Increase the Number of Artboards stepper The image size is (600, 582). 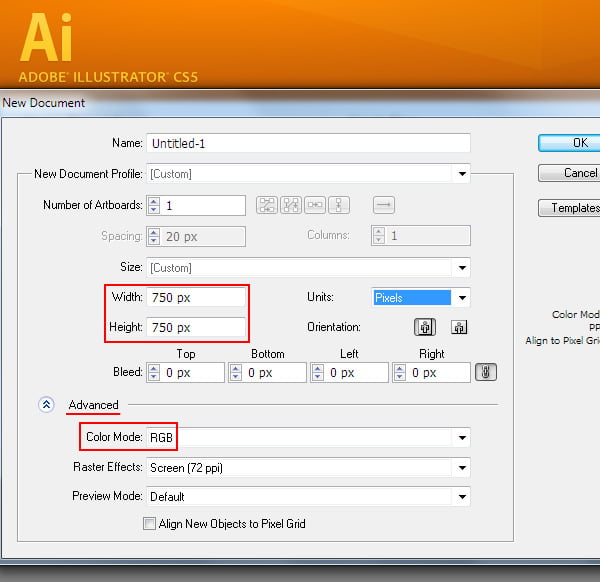coord(154,201)
